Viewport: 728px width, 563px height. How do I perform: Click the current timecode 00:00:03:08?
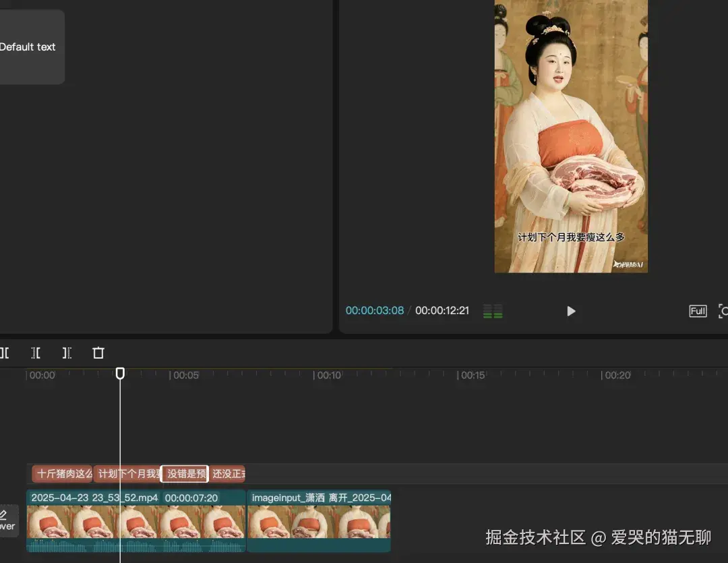click(375, 311)
